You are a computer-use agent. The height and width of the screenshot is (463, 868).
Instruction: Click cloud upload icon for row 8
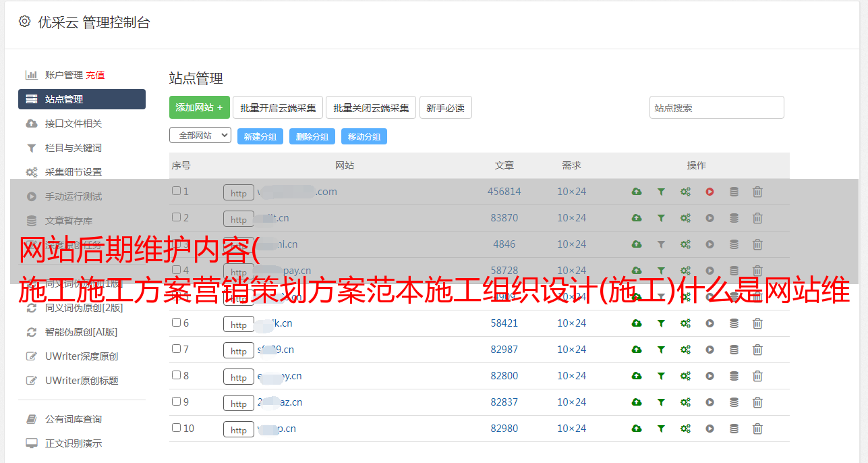tap(637, 376)
